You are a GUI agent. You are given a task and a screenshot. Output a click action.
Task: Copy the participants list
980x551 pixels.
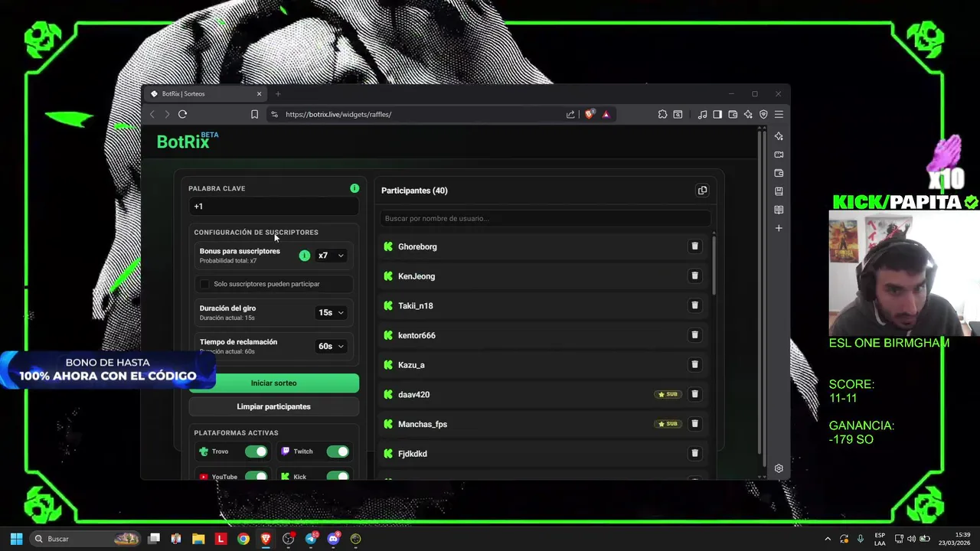point(702,191)
